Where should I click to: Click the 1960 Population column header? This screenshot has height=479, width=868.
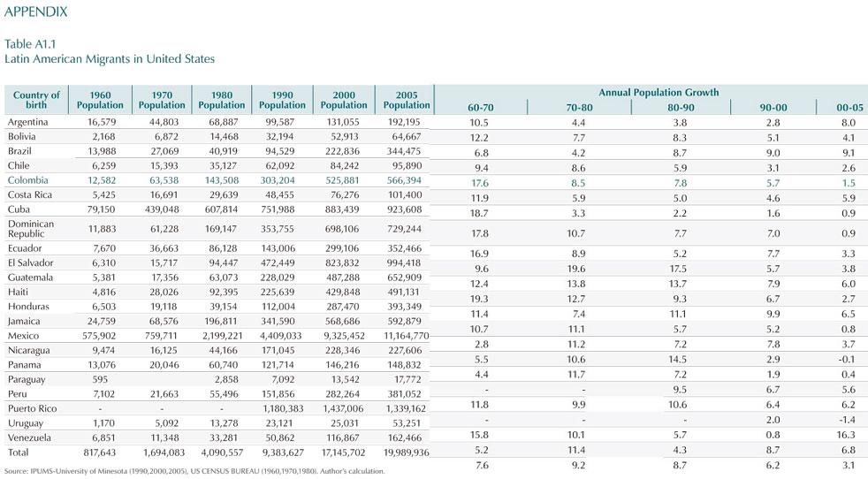click(100, 100)
